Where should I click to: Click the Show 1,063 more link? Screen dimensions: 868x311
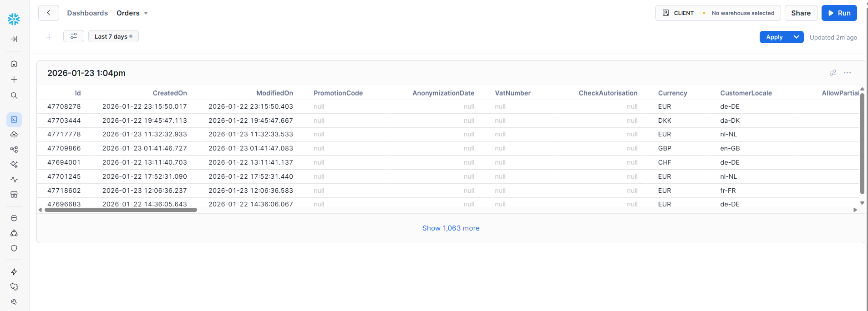coord(451,228)
